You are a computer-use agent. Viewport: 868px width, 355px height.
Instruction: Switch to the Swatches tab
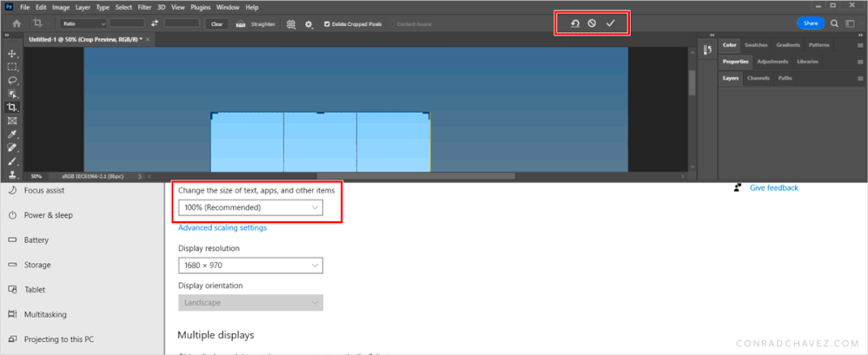click(756, 45)
